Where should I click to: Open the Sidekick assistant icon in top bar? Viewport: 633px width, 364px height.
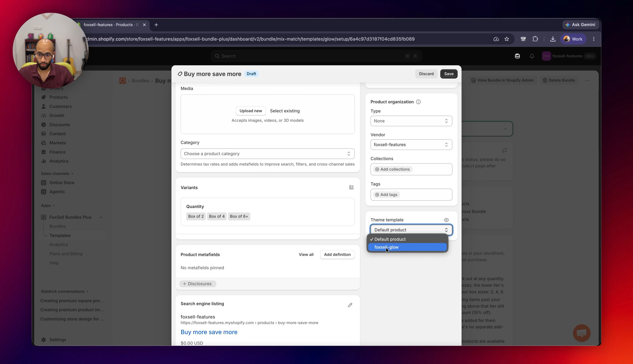(x=517, y=56)
